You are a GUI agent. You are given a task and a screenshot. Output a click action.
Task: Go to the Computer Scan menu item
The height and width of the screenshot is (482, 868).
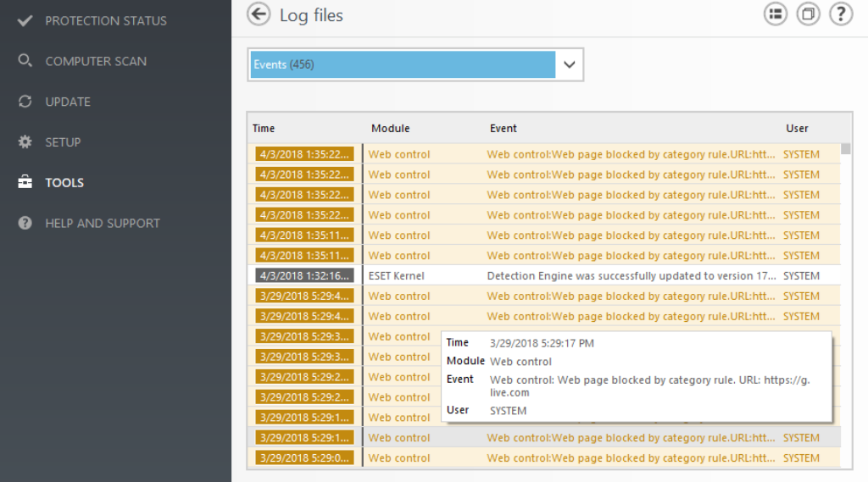click(x=95, y=61)
